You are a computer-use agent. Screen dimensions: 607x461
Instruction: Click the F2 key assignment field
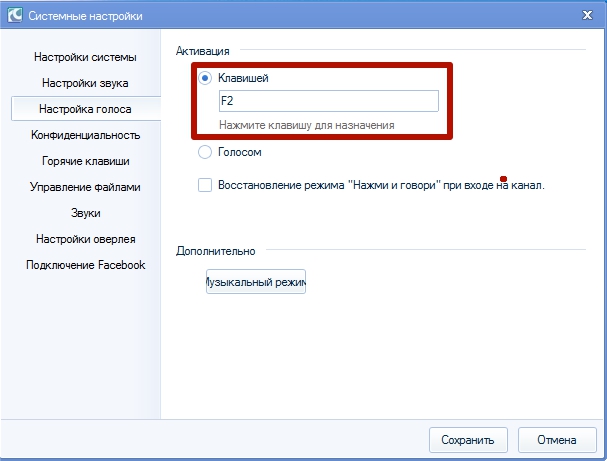pyautogui.click(x=328, y=101)
